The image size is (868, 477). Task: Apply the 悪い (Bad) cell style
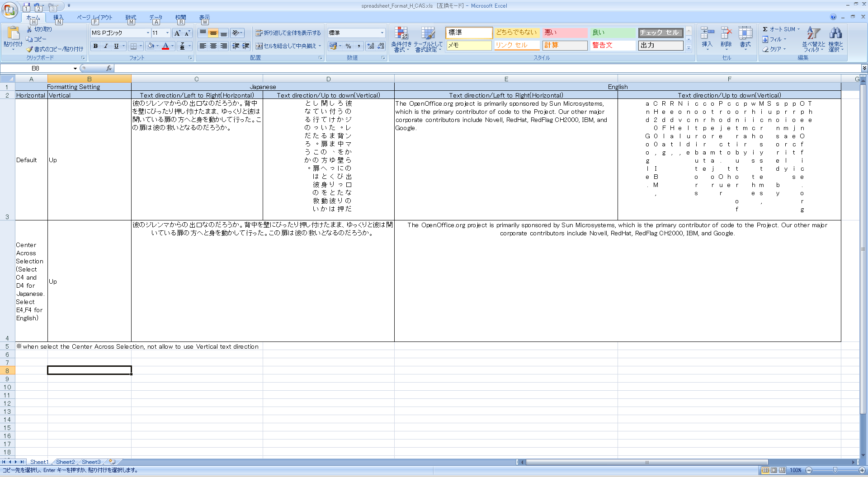tap(564, 33)
